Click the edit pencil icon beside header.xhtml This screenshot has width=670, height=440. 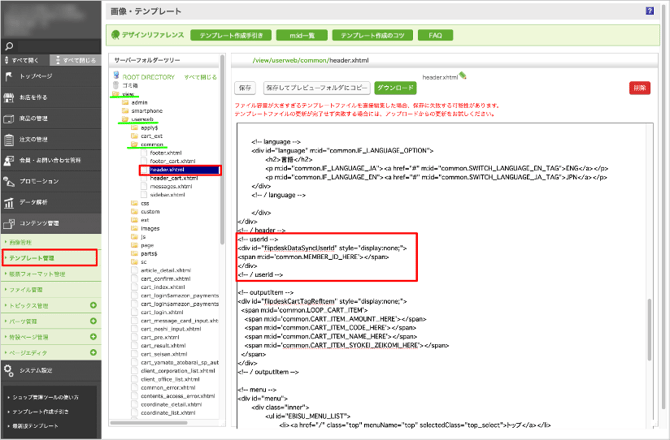click(462, 74)
